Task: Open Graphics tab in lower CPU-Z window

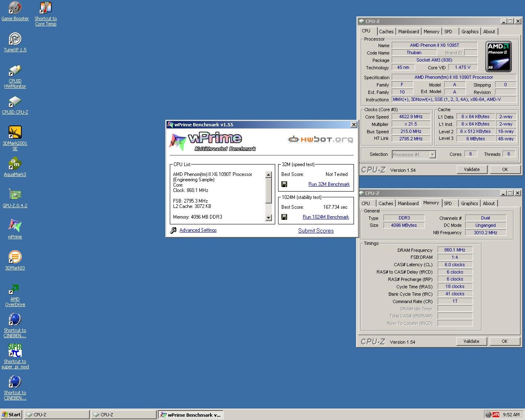Action: click(x=469, y=203)
